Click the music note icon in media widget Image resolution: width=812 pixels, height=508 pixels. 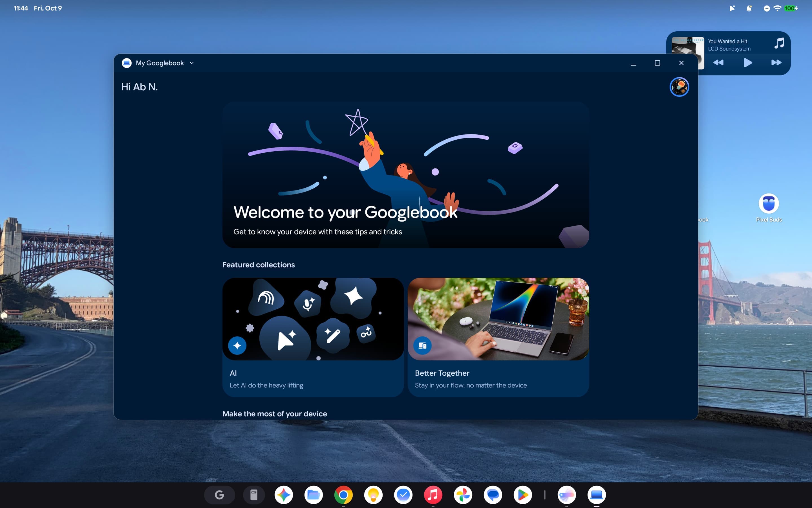[x=779, y=43]
